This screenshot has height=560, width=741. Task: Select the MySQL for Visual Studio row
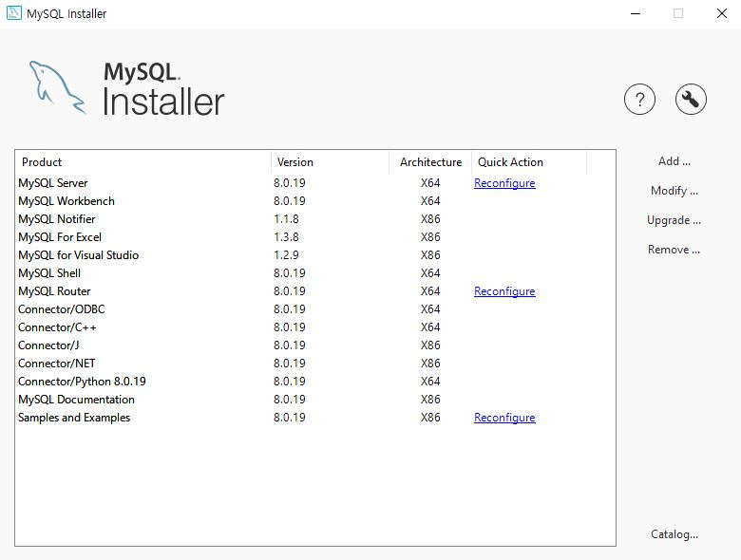(315, 255)
